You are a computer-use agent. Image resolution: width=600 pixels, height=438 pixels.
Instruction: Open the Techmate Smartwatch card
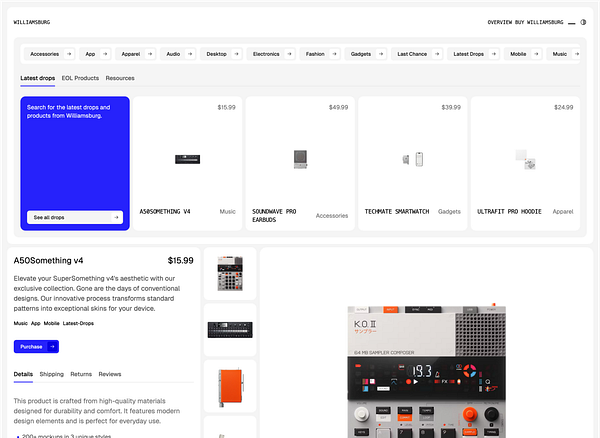(x=412, y=163)
